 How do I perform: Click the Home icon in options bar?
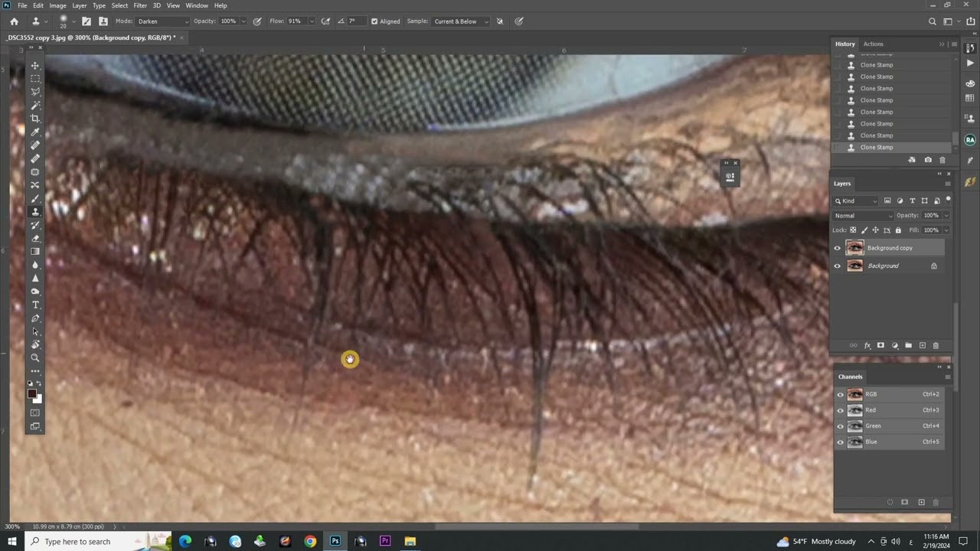tap(14, 21)
